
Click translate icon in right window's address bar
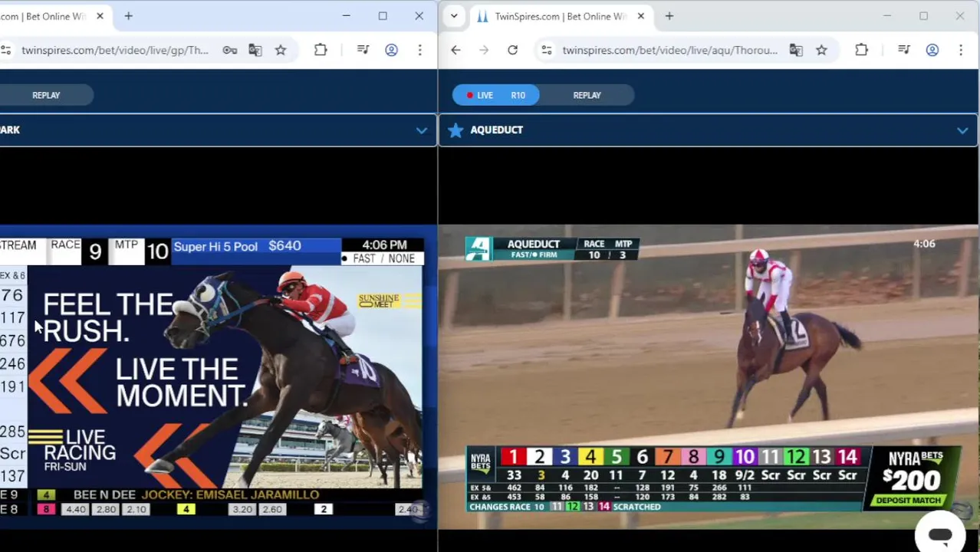796,50
